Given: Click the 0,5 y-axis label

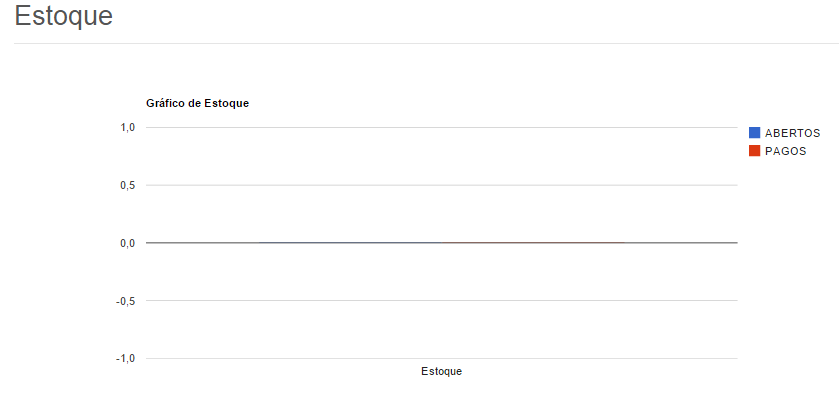Looking at the screenshot, I should 127,185.
